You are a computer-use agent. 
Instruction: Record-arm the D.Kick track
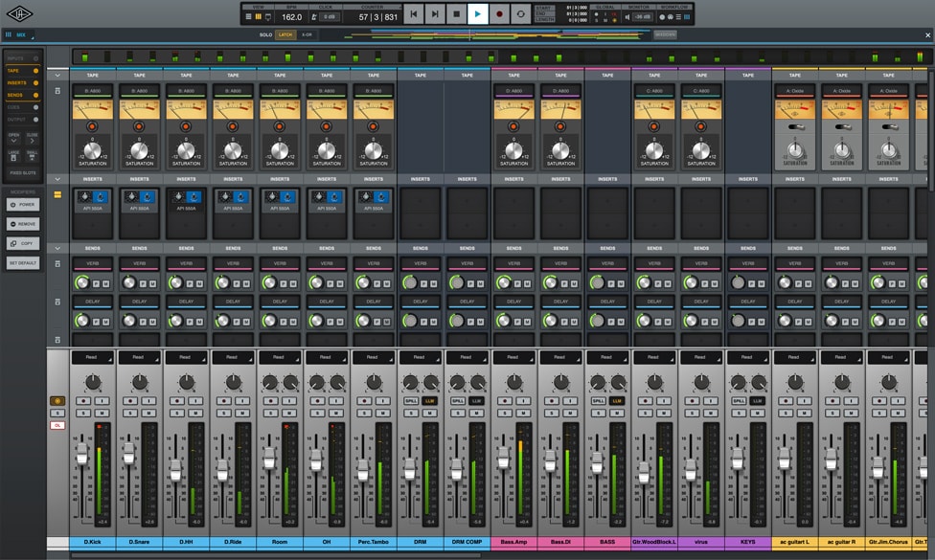point(83,401)
